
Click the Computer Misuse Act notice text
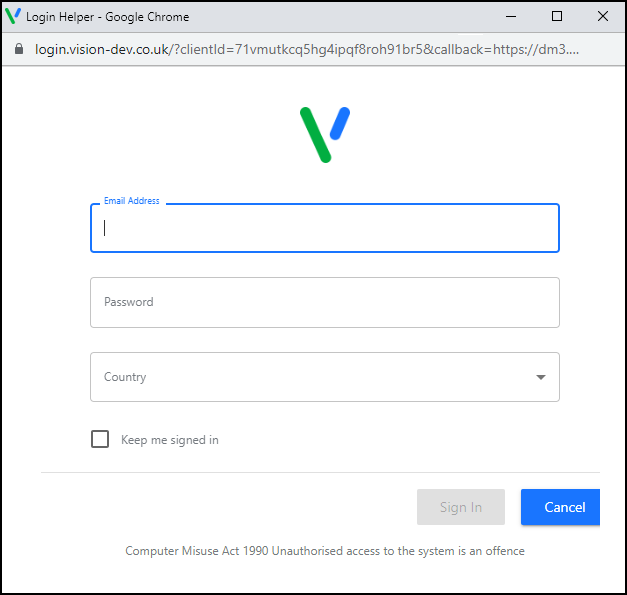point(325,551)
